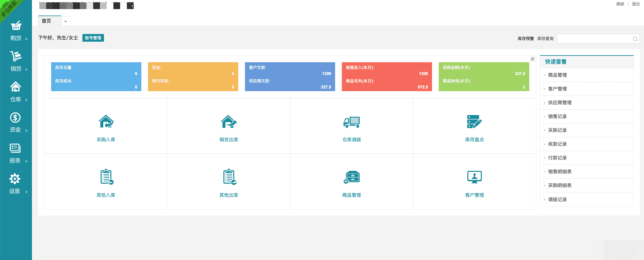The height and width of the screenshot is (260, 644).
Task: Click the 采购入库 label text
Action: tap(106, 140)
